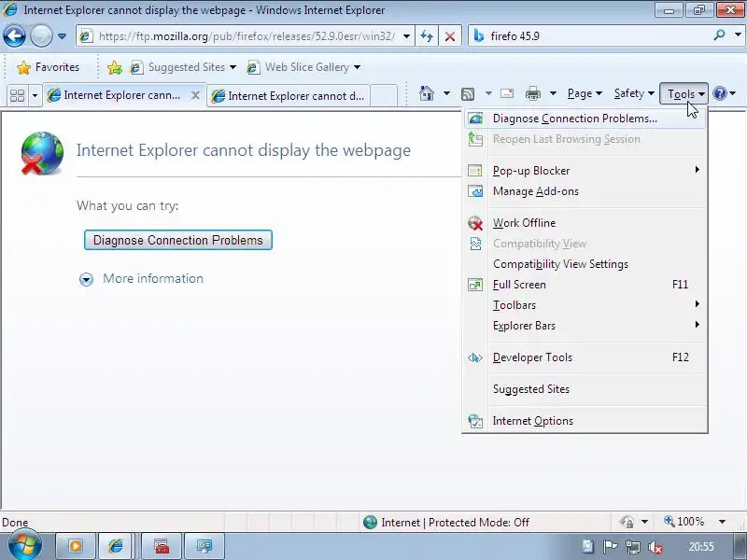Toggle Work Offline in Tools menu
This screenshot has width=747, height=560.
pyautogui.click(x=585, y=223)
